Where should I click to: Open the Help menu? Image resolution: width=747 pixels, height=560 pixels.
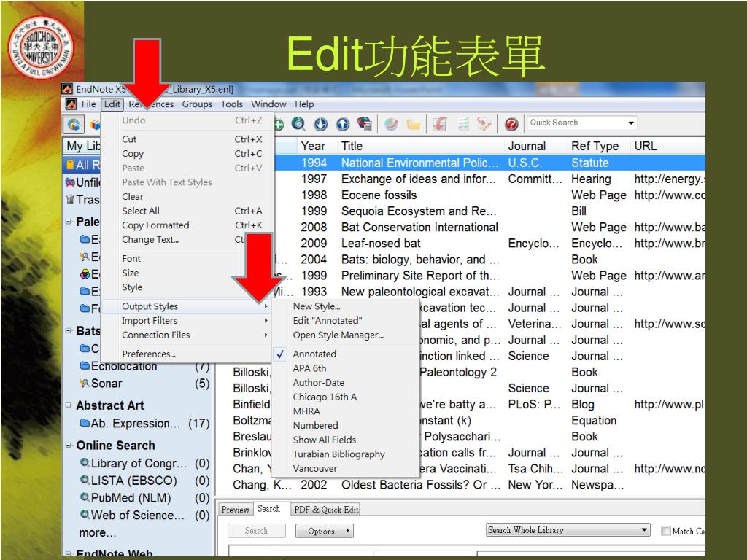pos(304,104)
